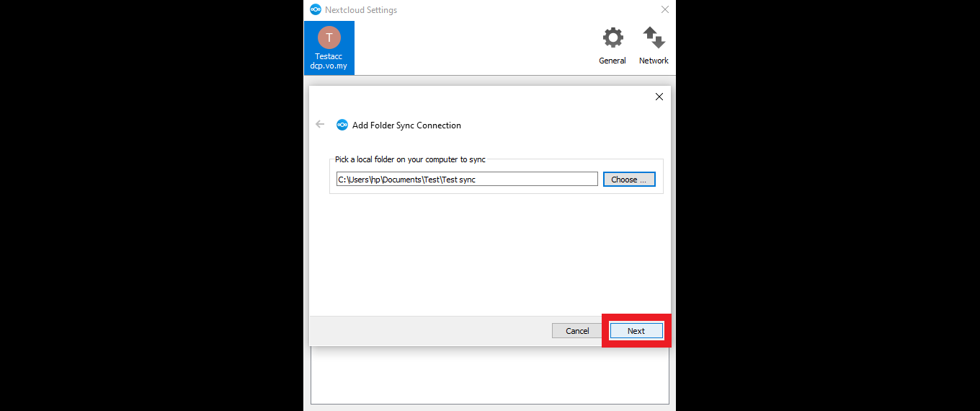Click the dcp.vo.my server name under Testacc
The height and width of the screenshot is (411, 980).
point(329,66)
